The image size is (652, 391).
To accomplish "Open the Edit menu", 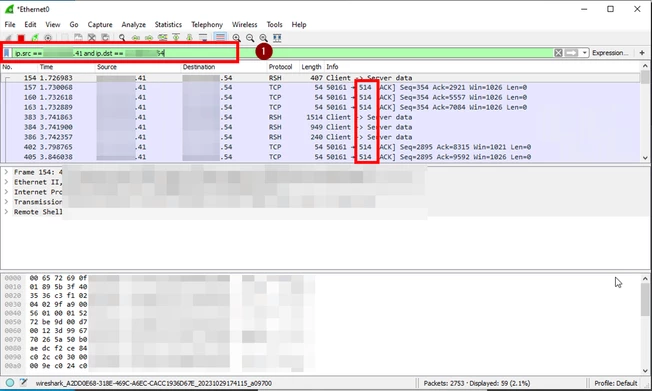I will 30,25.
